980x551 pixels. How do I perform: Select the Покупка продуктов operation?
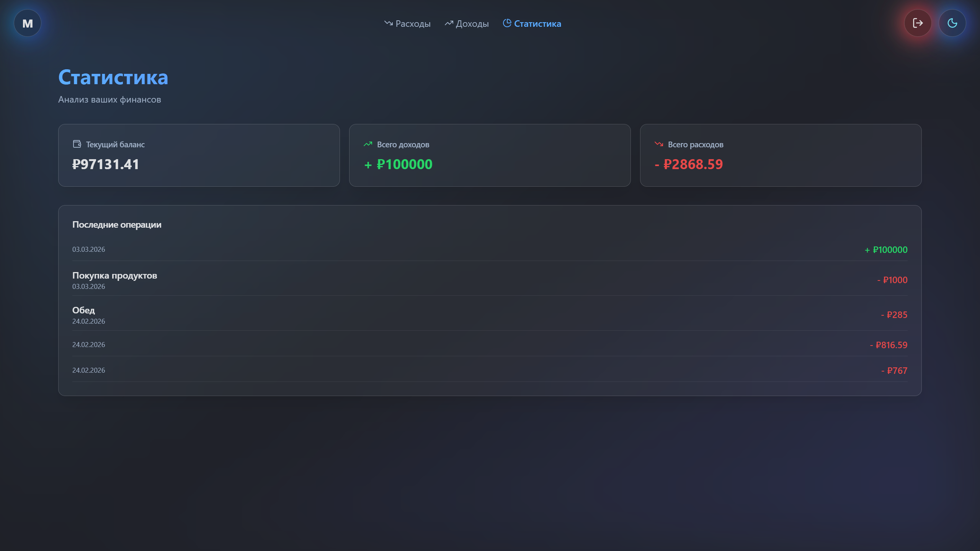point(114,275)
